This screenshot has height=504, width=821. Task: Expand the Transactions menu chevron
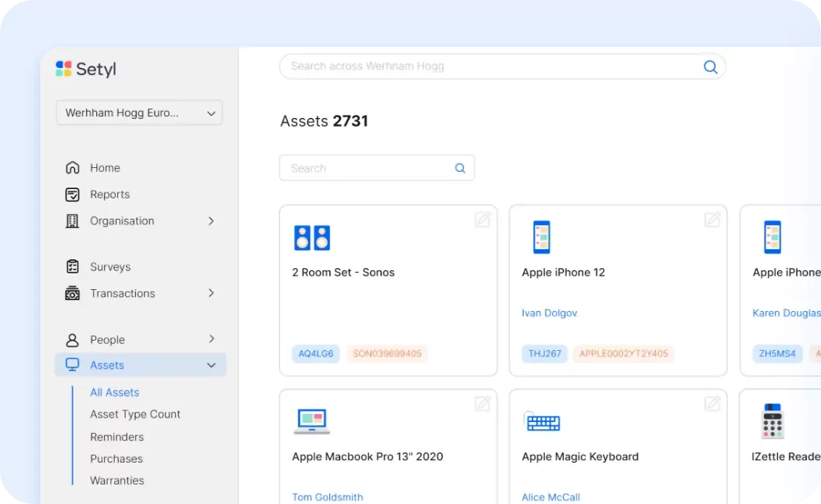[211, 293]
